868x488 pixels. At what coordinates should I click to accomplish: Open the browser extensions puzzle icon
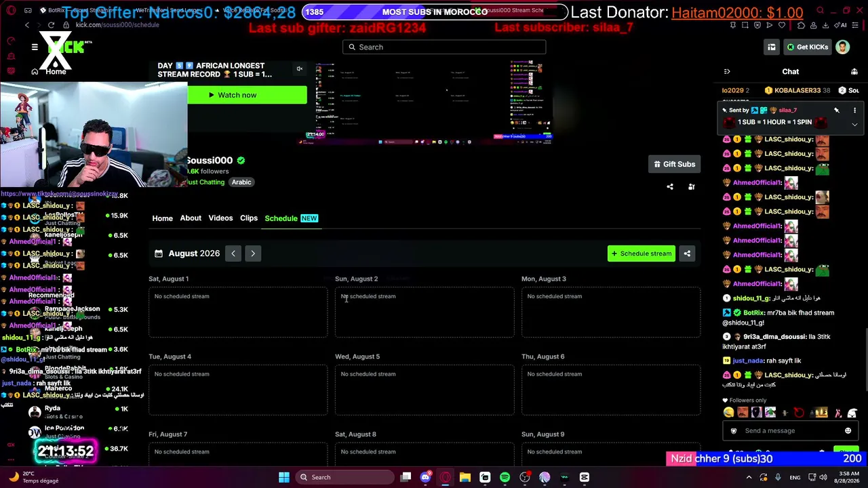click(801, 25)
